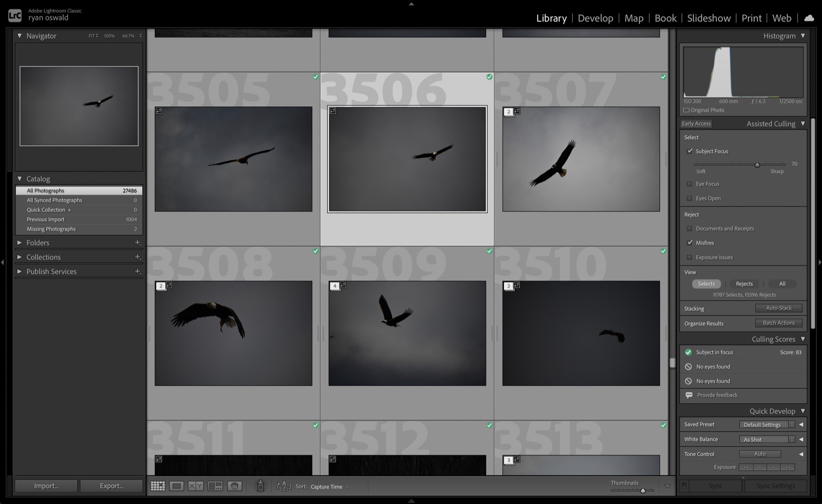Click the Import button
This screenshot has width=822, height=504.
(46, 486)
